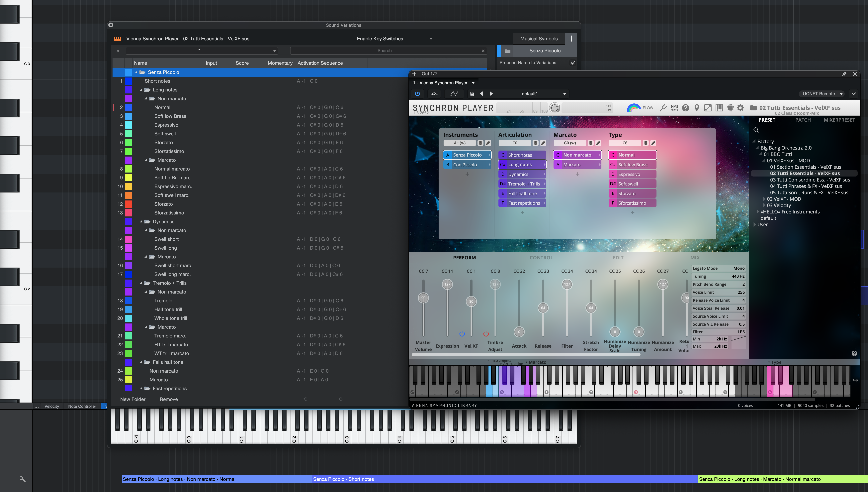The image size is (868, 492).
Task: Open the EDIT tab
Action: (618, 258)
